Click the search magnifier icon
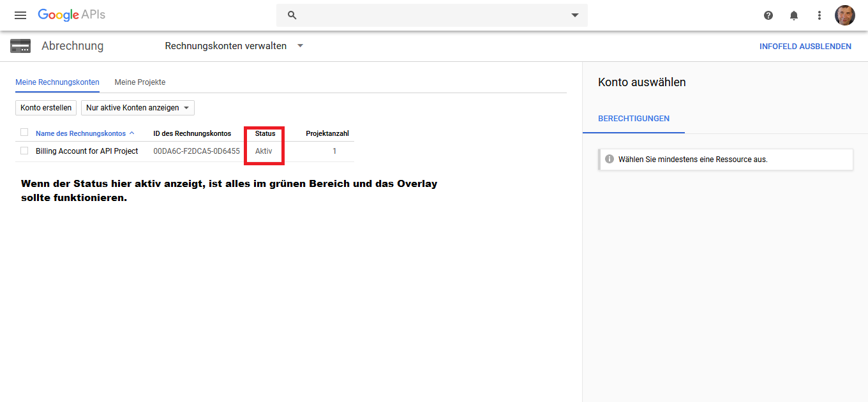Image resolution: width=868 pixels, height=402 pixels. pos(292,15)
